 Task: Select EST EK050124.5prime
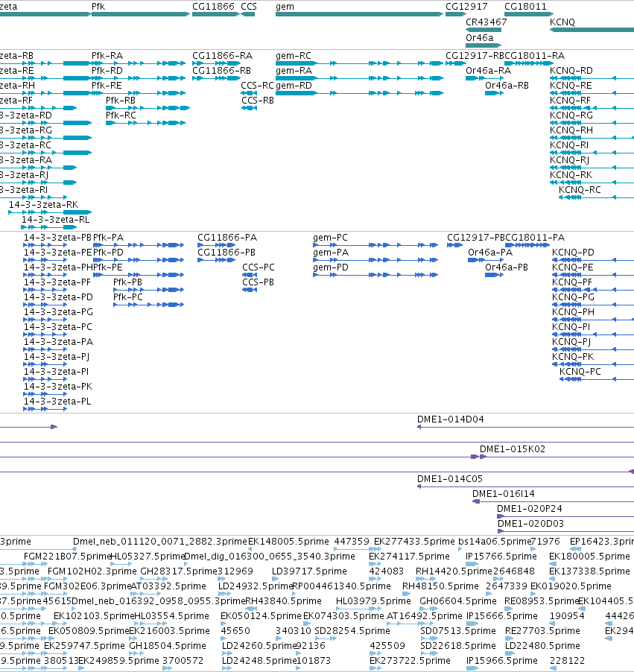click(x=261, y=616)
